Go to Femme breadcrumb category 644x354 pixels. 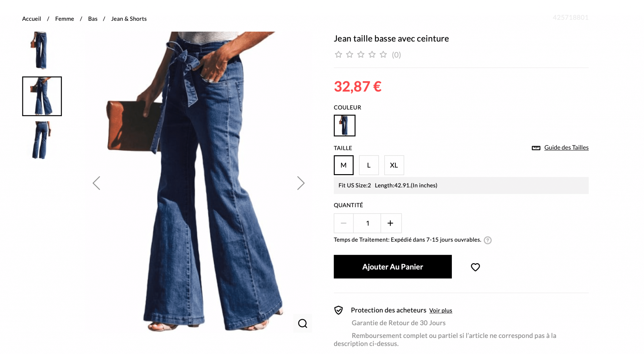(64, 19)
